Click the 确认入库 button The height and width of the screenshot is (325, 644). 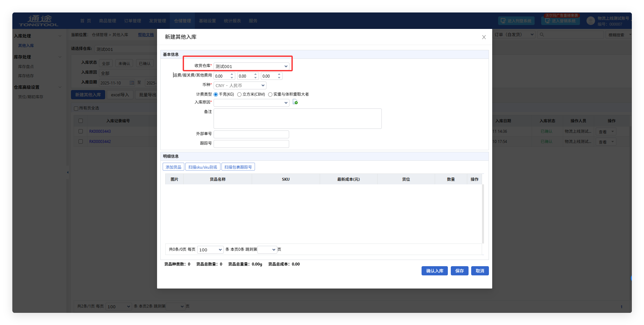coord(434,271)
